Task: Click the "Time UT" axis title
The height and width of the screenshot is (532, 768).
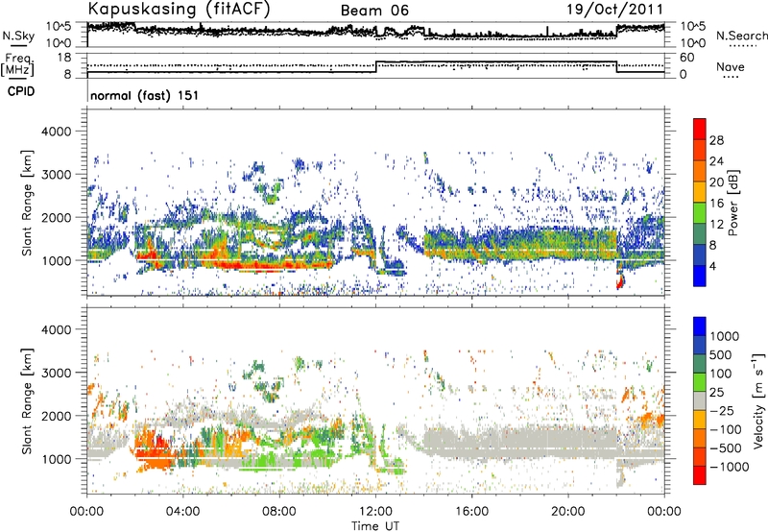Action: (x=375, y=526)
